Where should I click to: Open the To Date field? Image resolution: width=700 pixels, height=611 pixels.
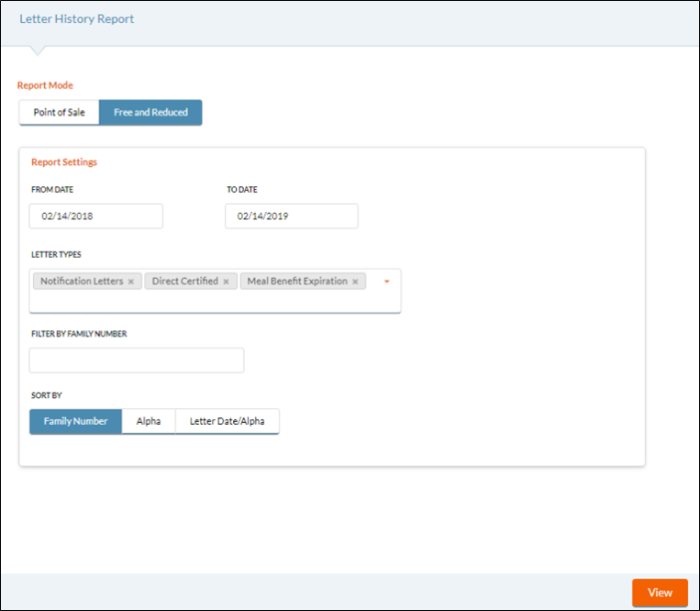(291, 217)
